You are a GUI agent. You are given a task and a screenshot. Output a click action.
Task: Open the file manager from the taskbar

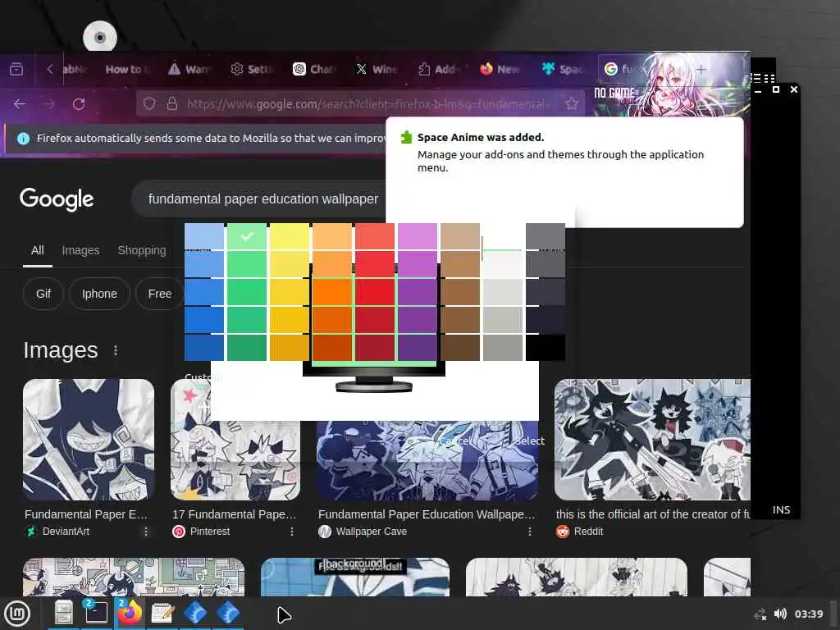pos(63,614)
